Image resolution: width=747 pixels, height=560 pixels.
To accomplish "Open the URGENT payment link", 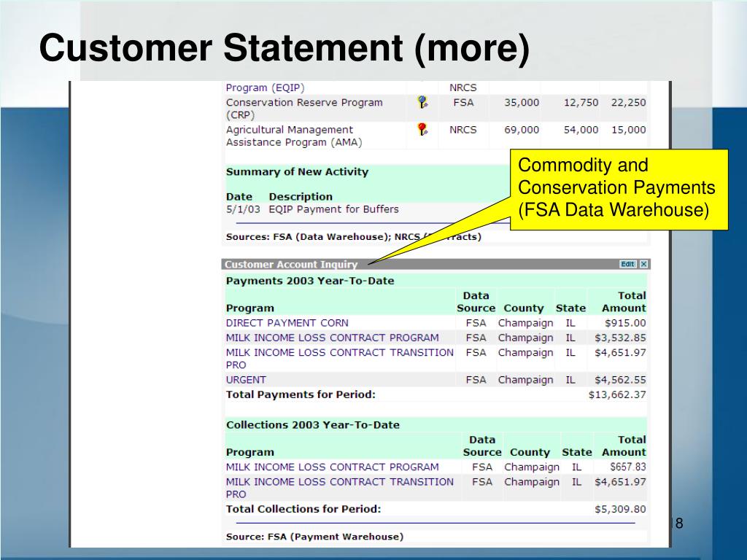I will pyautogui.click(x=246, y=380).
